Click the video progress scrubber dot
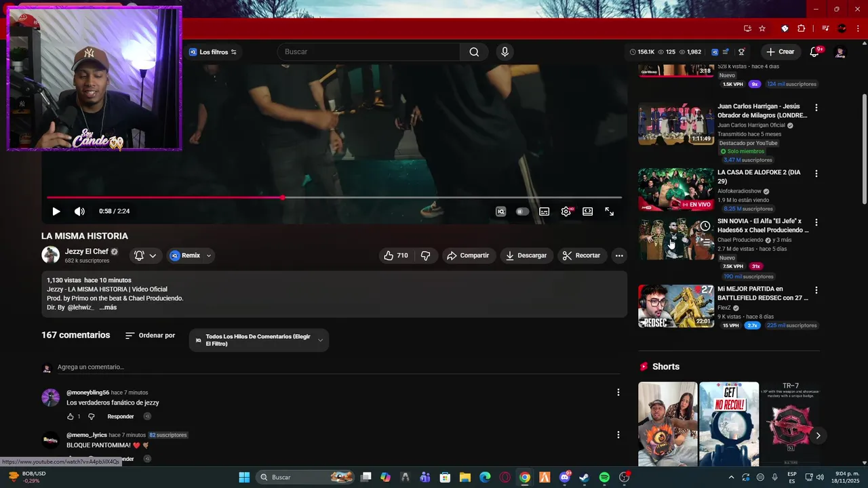The image size is (868, 488). (282, 198)
